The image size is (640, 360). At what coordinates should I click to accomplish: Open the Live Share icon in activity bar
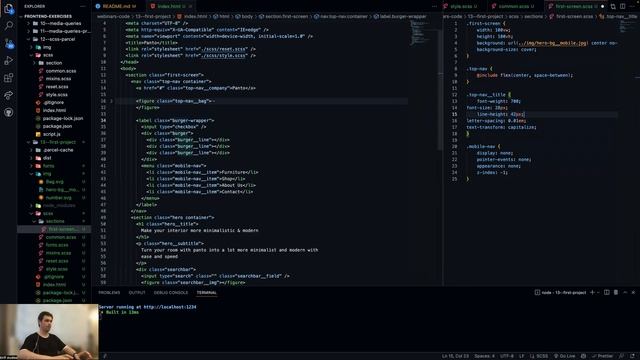click(8, 95)
